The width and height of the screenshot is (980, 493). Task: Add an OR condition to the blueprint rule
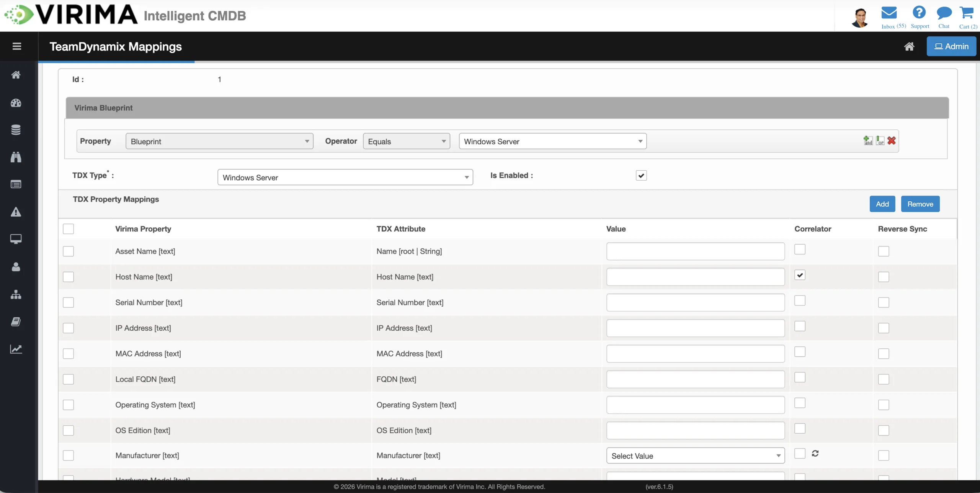[880, 141]
